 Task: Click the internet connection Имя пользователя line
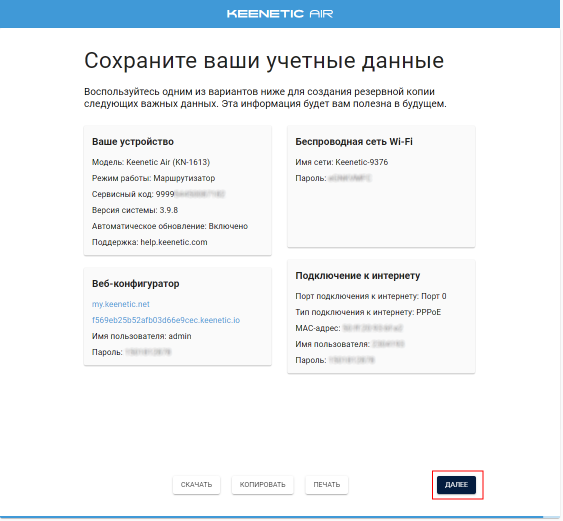coord(350,344)
